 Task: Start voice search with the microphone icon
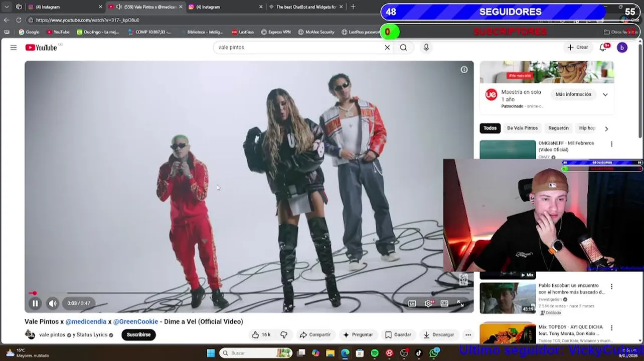[x=426, y=47]
